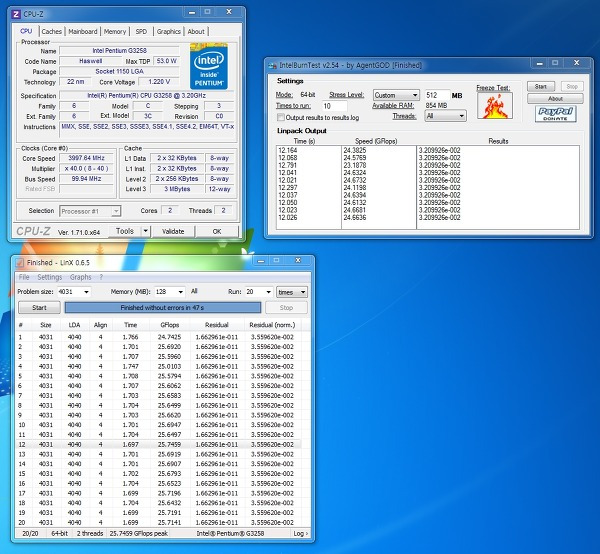Expand the Tools dropdown arrow in CPU-Z
The width and height of the screenshot is (600, 554).
pyautogui.click(x=145, y=231)
